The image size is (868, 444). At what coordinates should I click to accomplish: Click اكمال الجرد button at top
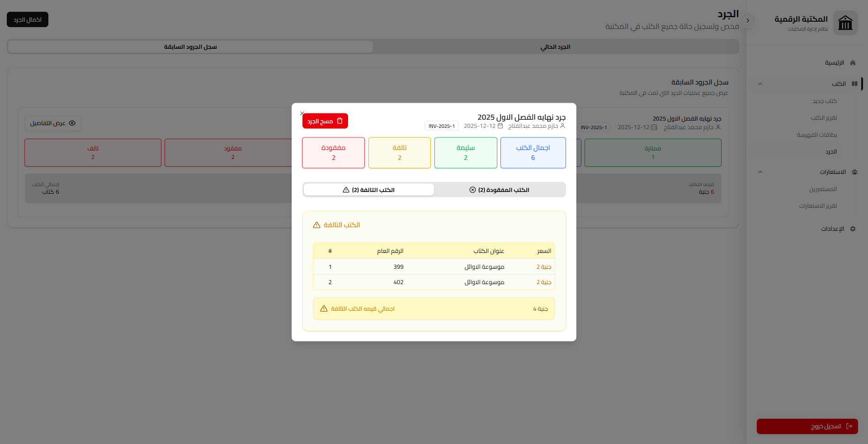click(x=28, y=19)
